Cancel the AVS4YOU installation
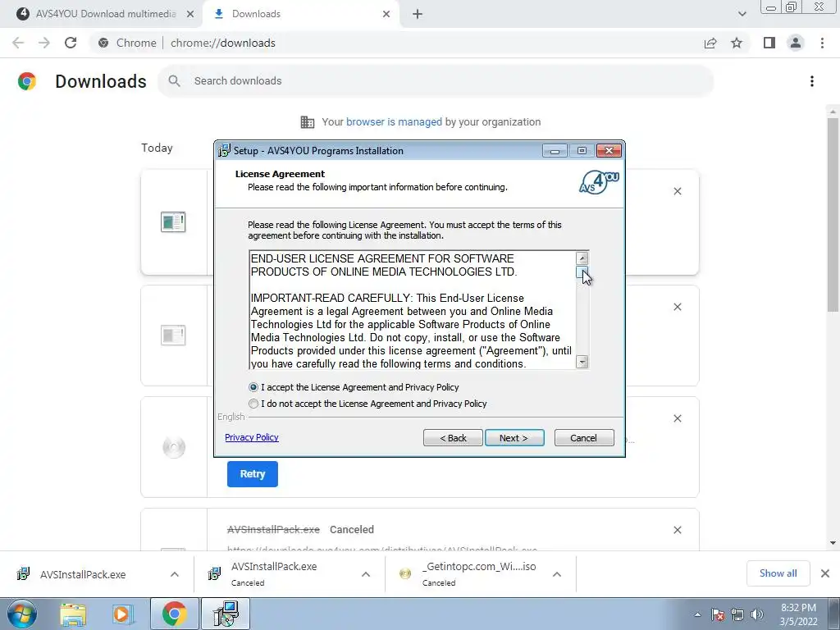840x630 pixels. (x=584, y=438)
